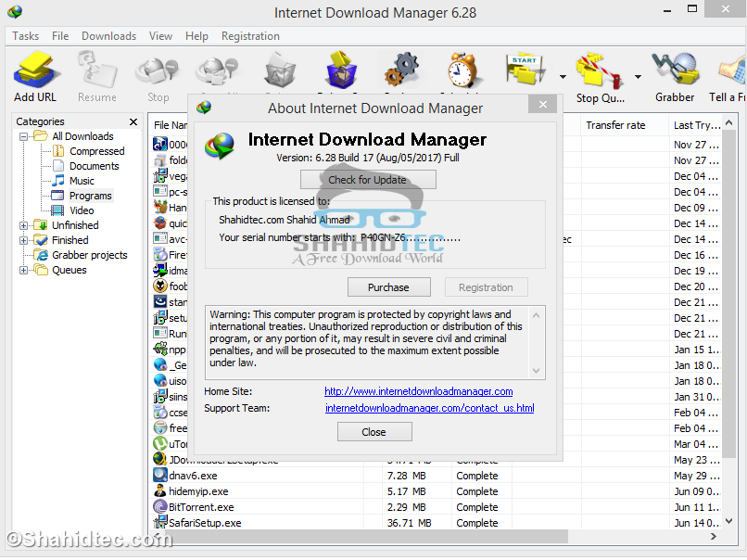Click the Delete trash bin icon

(x=280, y=71)
